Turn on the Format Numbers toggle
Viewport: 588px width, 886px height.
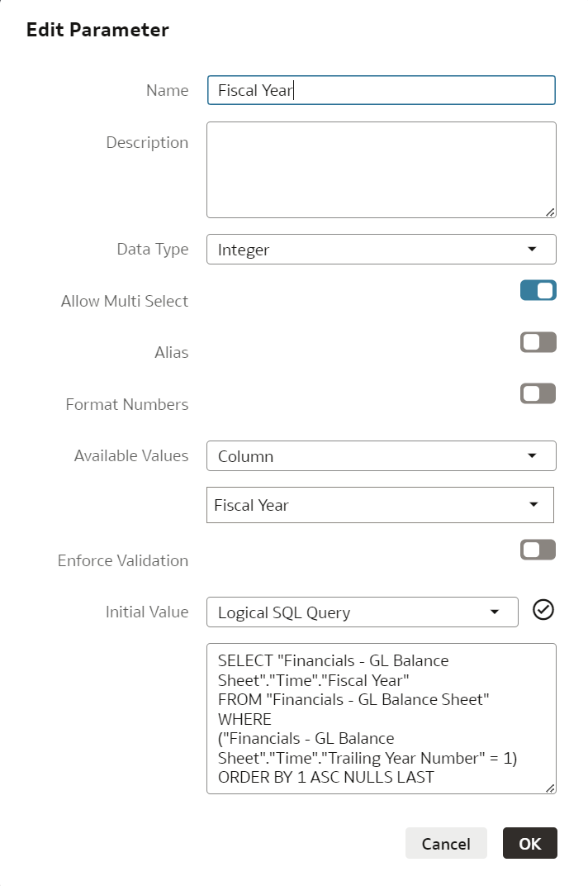tap(538, 393)
